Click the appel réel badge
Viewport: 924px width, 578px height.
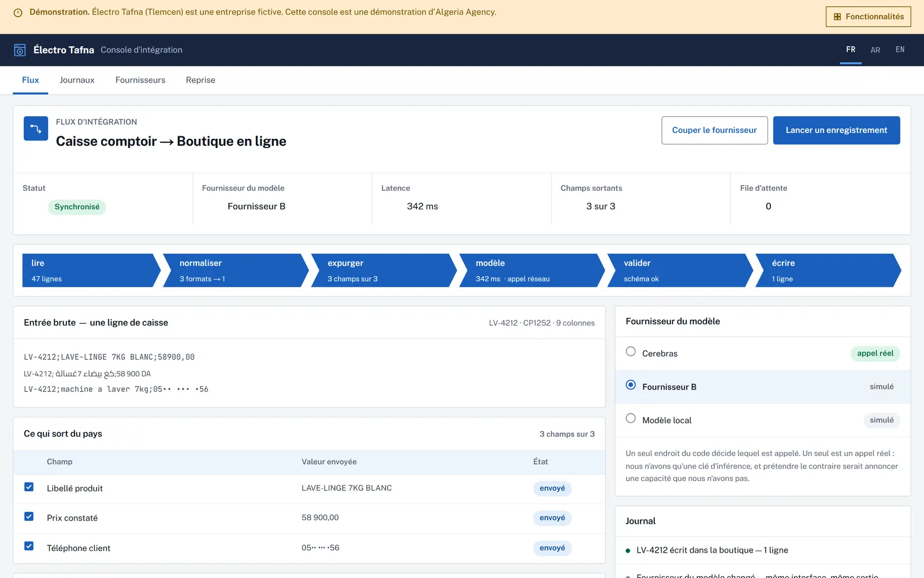[875, 354]
